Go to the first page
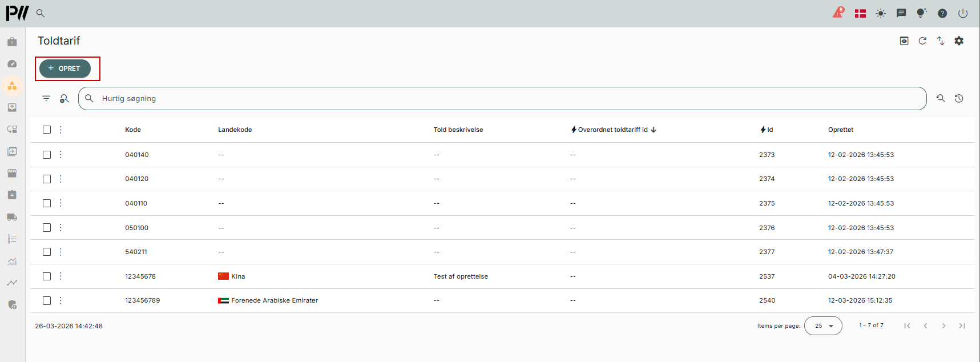The image size is (980, 362). coord(907,325)
